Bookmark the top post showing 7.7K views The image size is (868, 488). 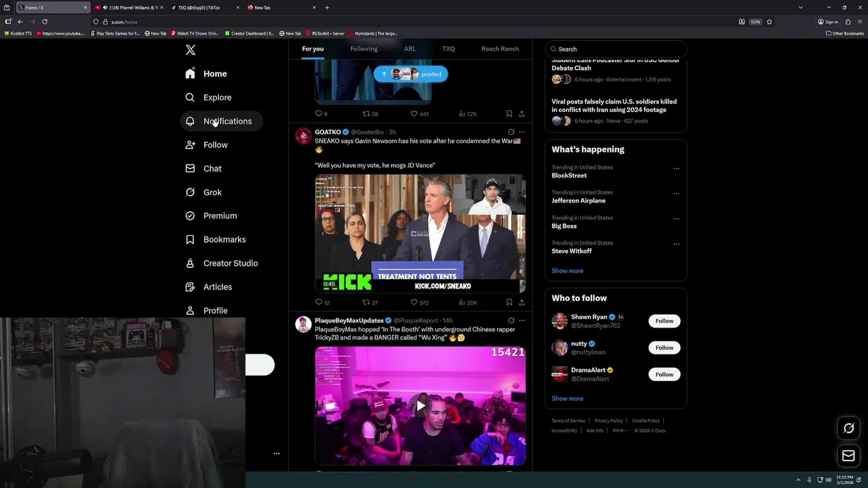509,114
